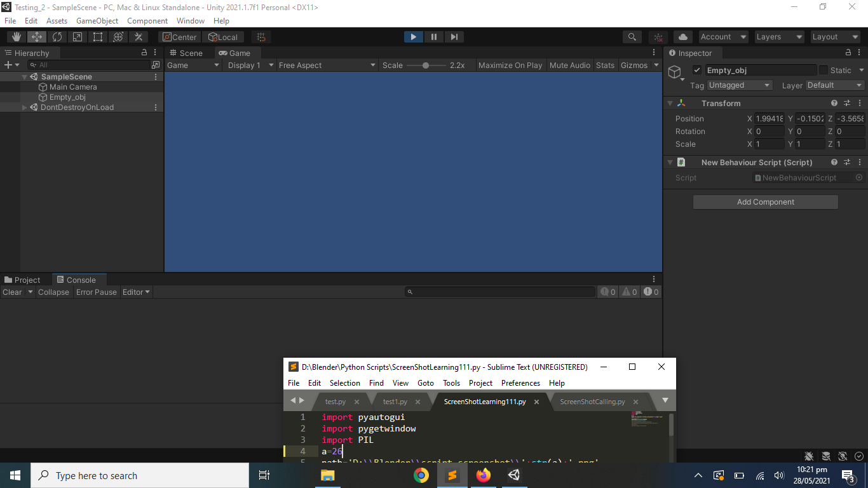This screenshot has width=868, height=488.
Task: Open the Unity Component menu
Action: (147, 21)
